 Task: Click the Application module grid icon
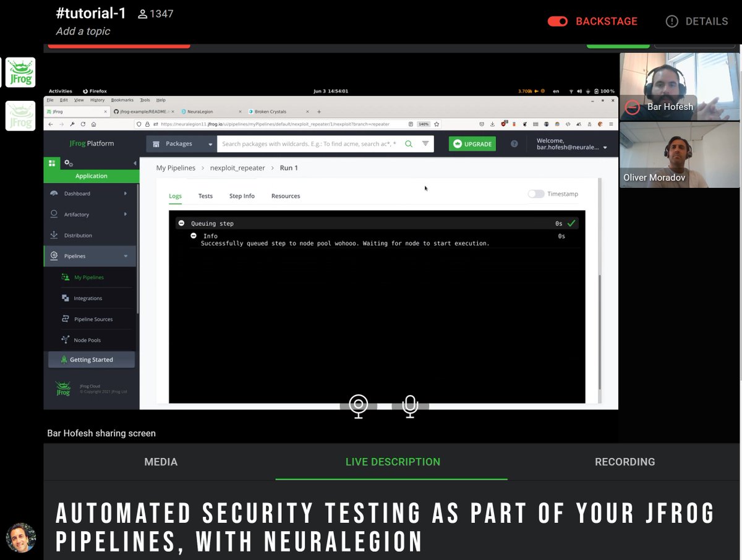tap(52, 163)
